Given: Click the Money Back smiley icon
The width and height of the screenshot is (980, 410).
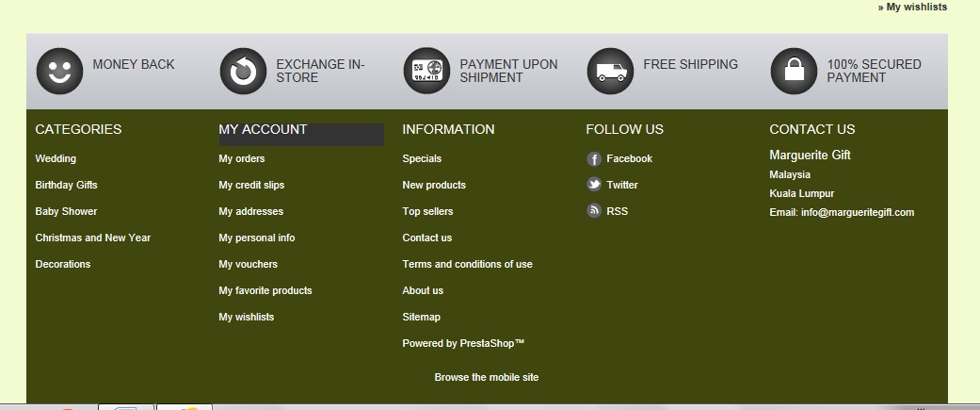Looking at the screenshot, I should click(x=59, y=72).
